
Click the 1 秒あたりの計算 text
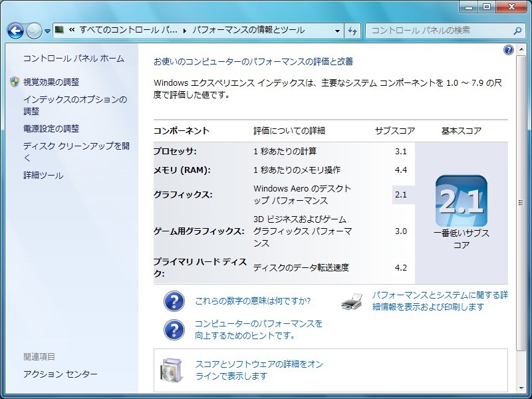pyautogui.click(x=285, y=151)
